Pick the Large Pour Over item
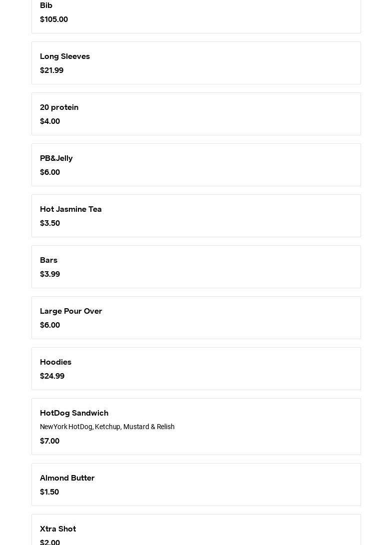392x545 pixels. pos(196,318)
